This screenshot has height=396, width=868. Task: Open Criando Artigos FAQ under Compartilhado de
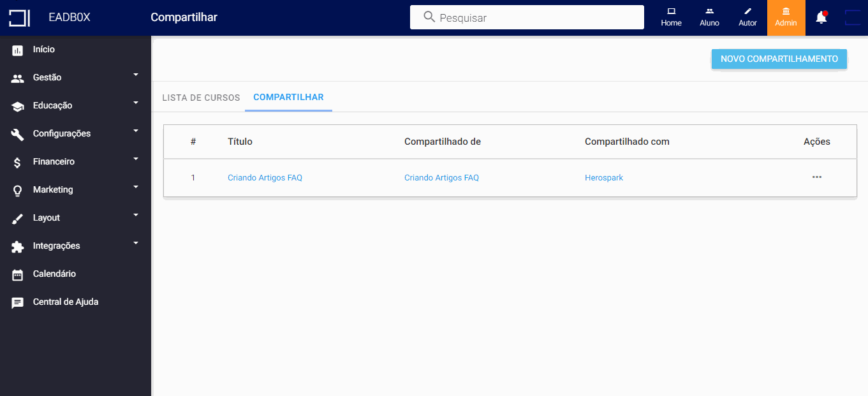(441, 178)
